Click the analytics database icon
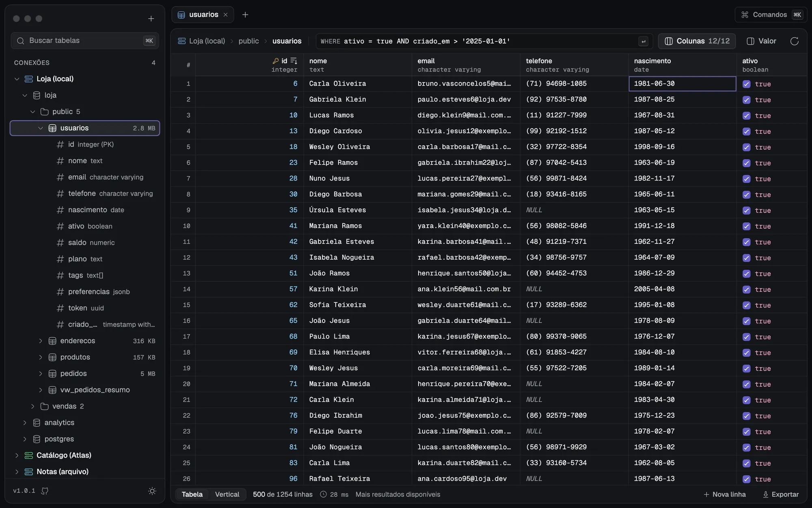 37,423
